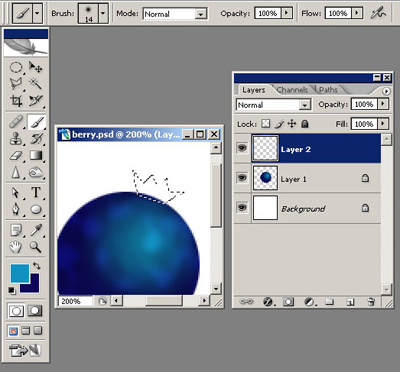The height and width of the screenshot is (372, 400).
Task: Click the 200% zoom field in document window
Action: 75,301
